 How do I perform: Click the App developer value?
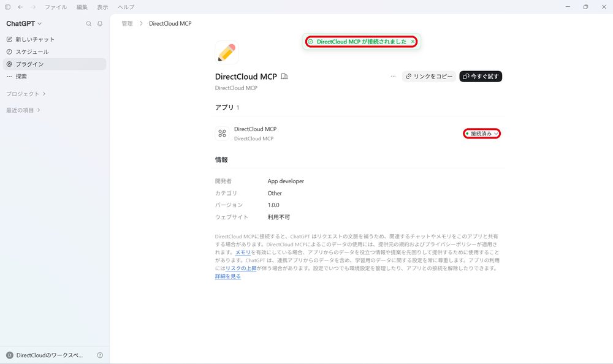tap(286, 181)
